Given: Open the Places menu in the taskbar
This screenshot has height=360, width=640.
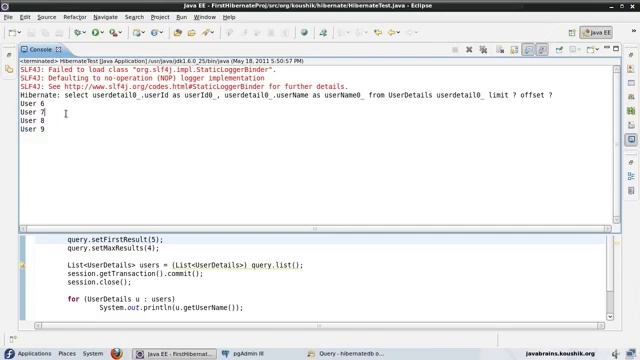Looking at the screenshot, I should point(67,353).
